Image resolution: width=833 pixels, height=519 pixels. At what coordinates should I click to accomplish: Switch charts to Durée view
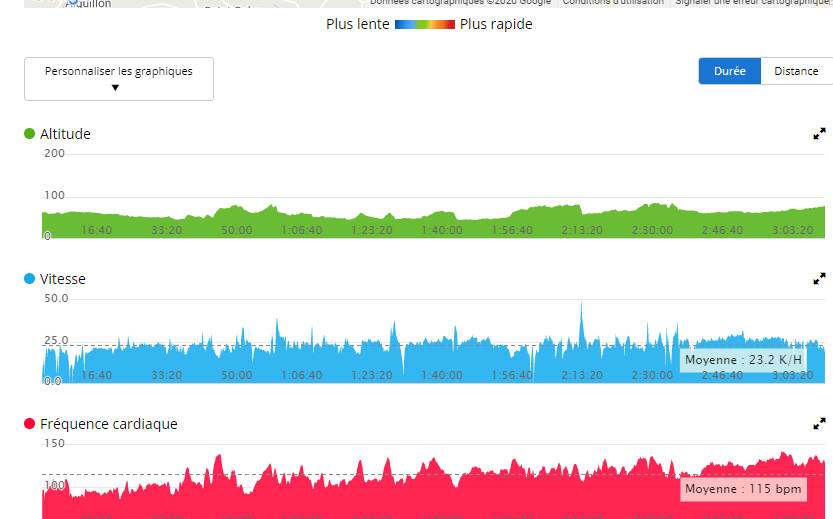(729, 71)
